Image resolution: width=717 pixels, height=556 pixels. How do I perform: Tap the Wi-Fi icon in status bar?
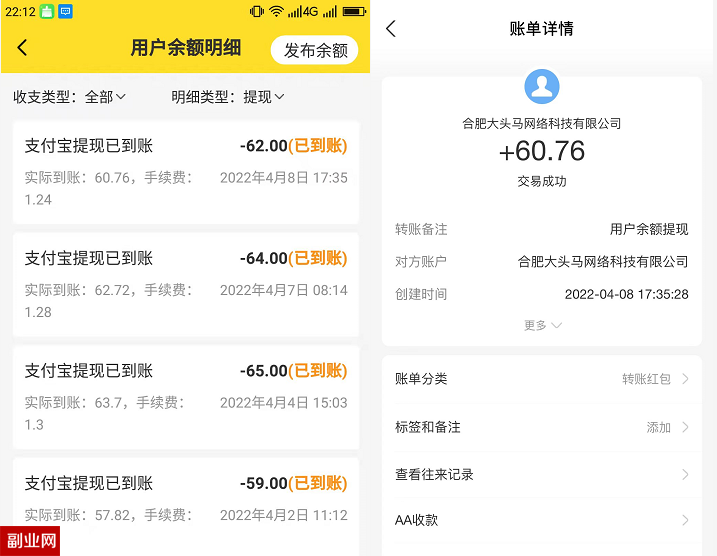(x=276, y=11)
